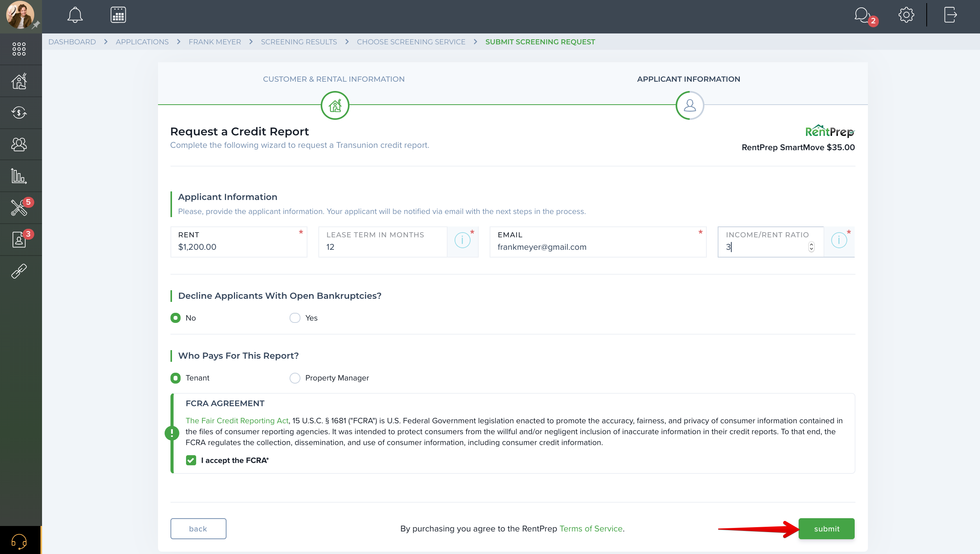Open The Fair Credit Reporting Act link
Screen dimensions: 980x554
point(237,421)
